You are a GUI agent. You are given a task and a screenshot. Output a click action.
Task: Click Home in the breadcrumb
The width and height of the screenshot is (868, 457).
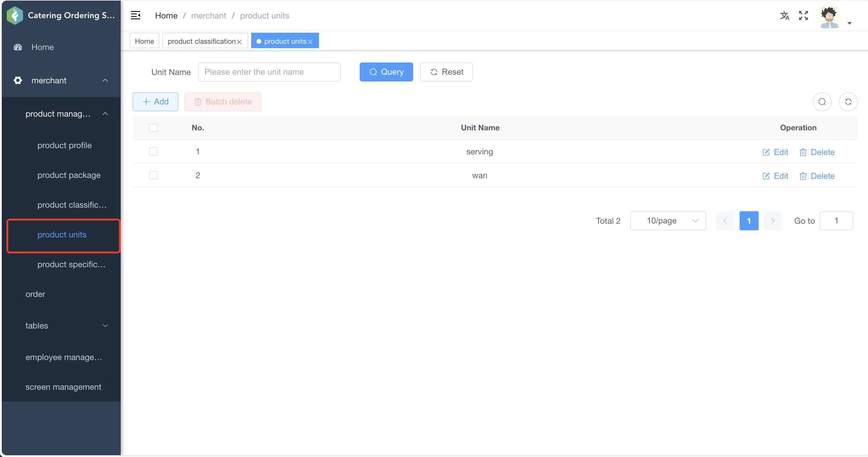[x=166, y=16]
